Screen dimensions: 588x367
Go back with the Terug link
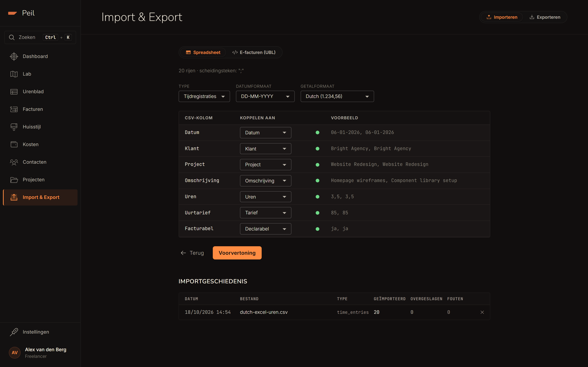tap(192, 253)
